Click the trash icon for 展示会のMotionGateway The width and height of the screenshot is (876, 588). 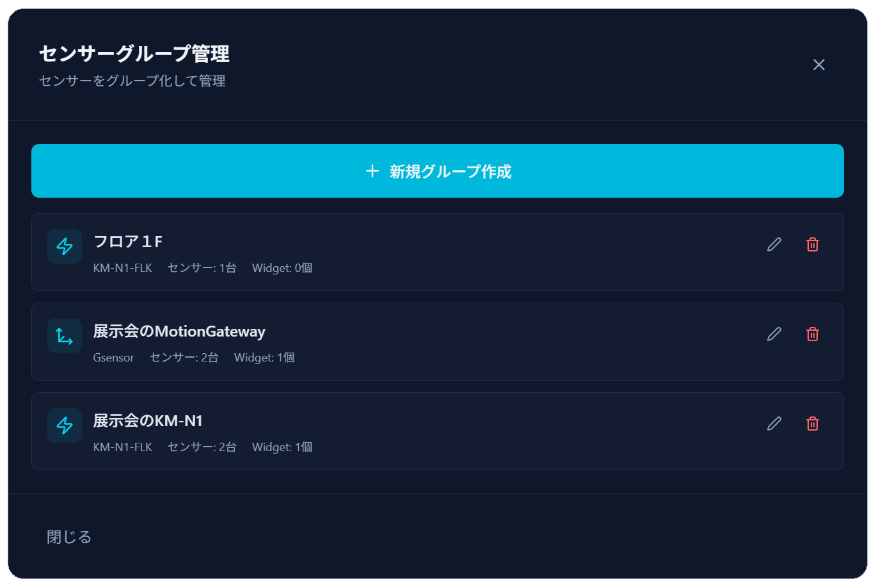(812, 334)
